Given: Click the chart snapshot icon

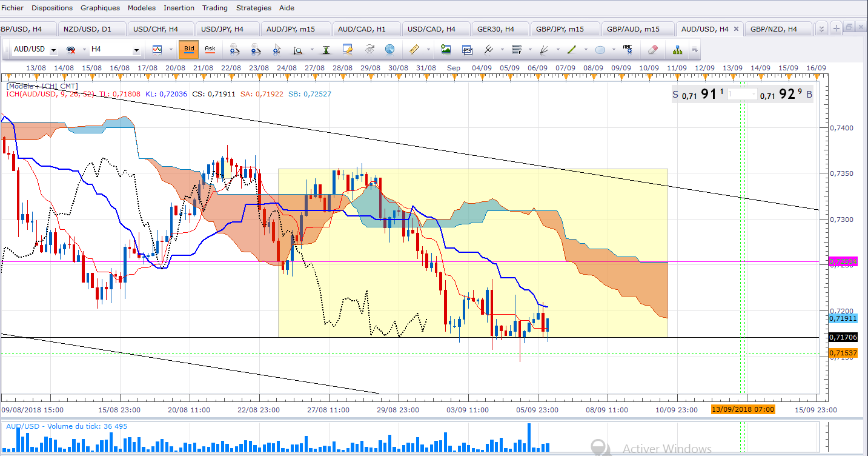Looking at the screenshot, I should (467, 50).
